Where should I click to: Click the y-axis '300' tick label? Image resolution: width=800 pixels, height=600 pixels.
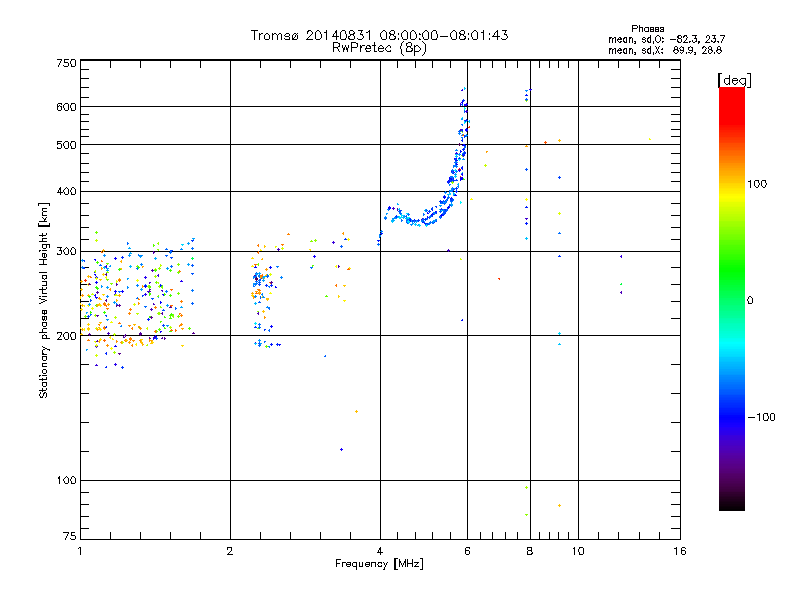(66, 252)
